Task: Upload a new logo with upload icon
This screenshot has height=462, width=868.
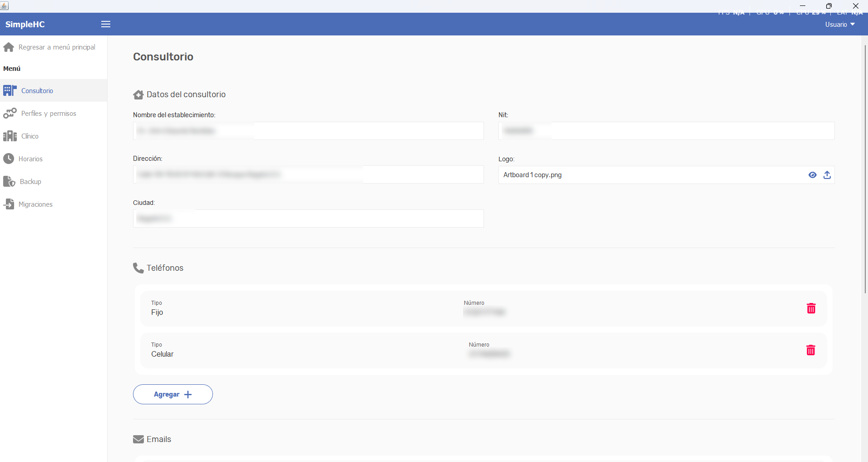Action: [x=827, y=175]
